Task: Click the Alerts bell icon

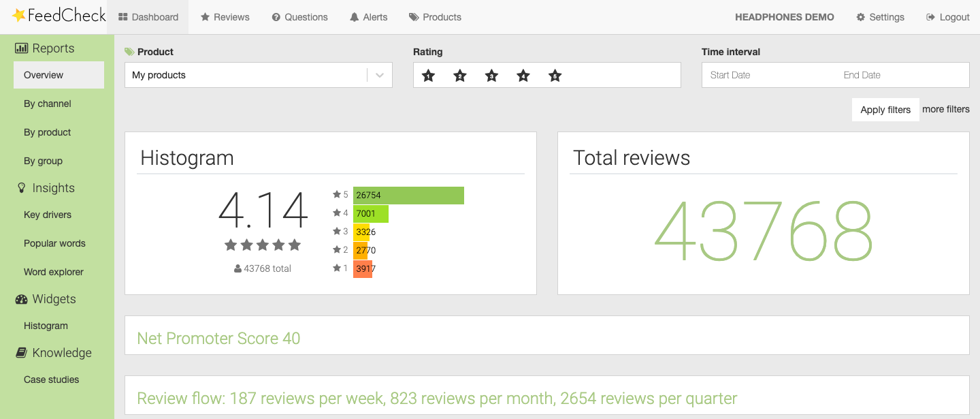Action: (355, 17)
